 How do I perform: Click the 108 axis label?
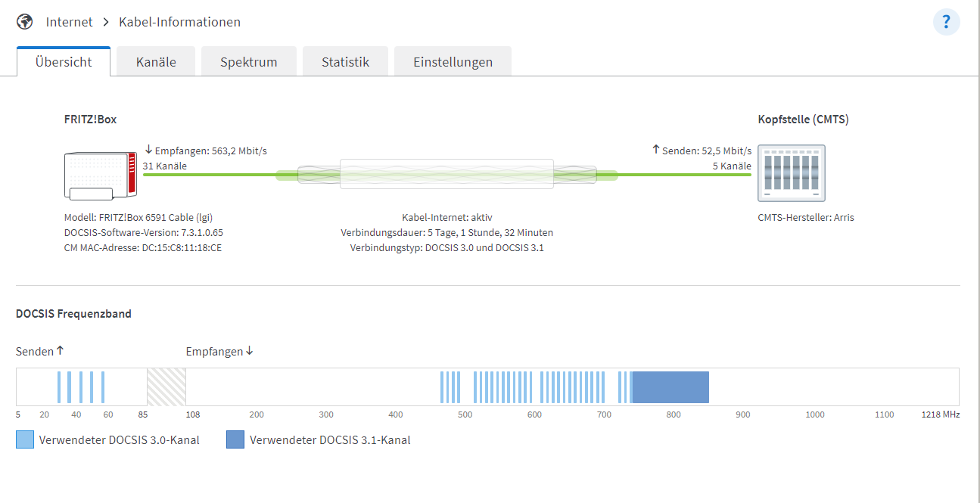(x=193, y=415)
